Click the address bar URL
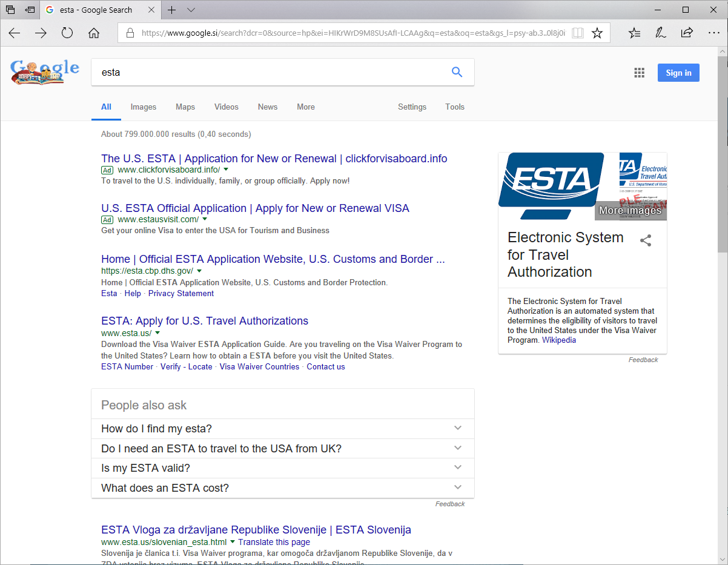Image resolution: width=728 pixels, height=565 pixels. coord(353,33)
